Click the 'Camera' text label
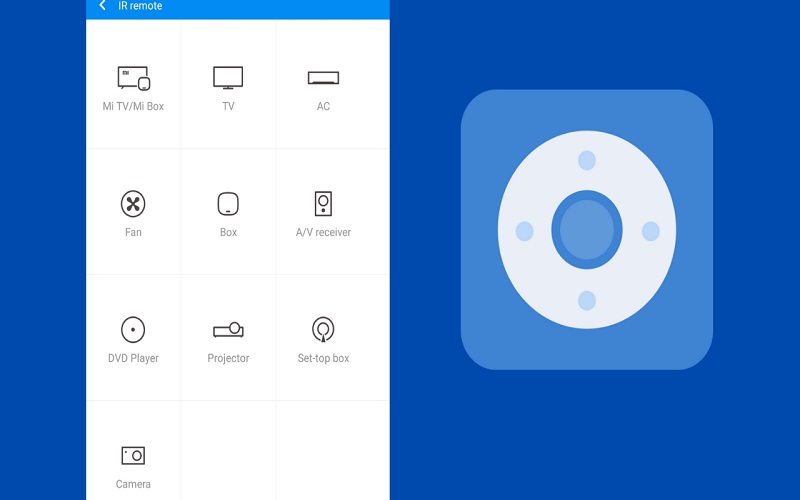 point(133,484)
